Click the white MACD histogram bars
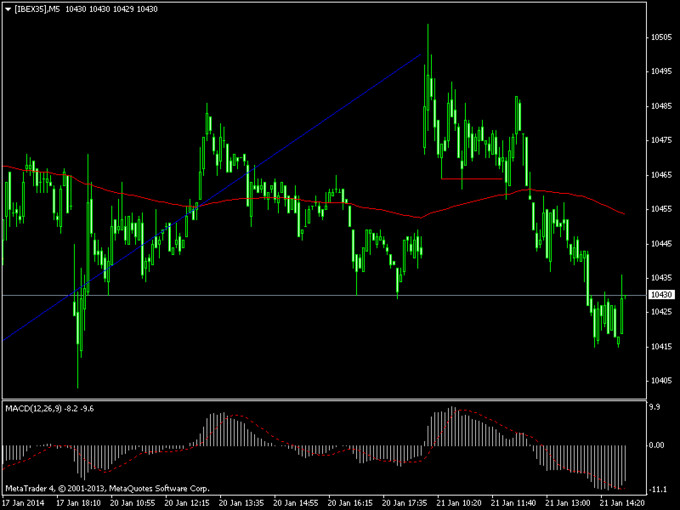 pyautogui.click(x=220, y=430)
